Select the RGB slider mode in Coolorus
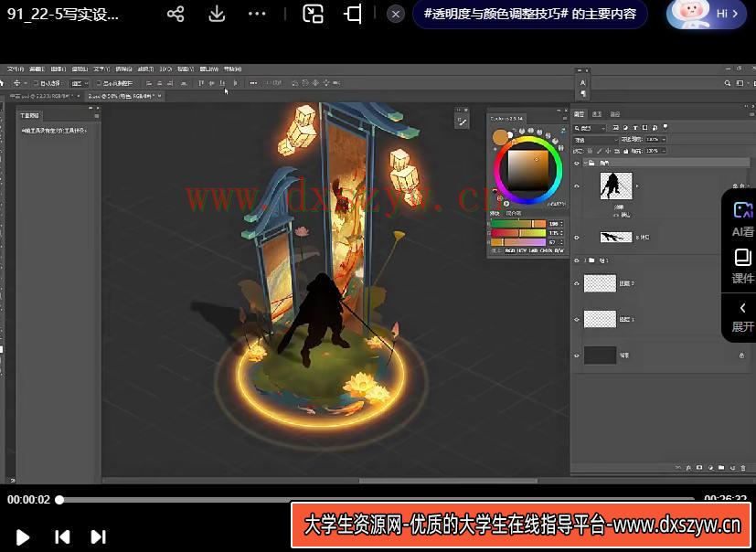Viewport: 756px width, 552px height. (510, 250)
